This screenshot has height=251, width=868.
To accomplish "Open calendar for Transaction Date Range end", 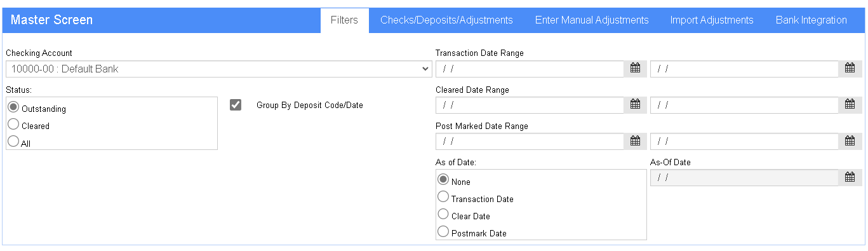I will [850, 69].
